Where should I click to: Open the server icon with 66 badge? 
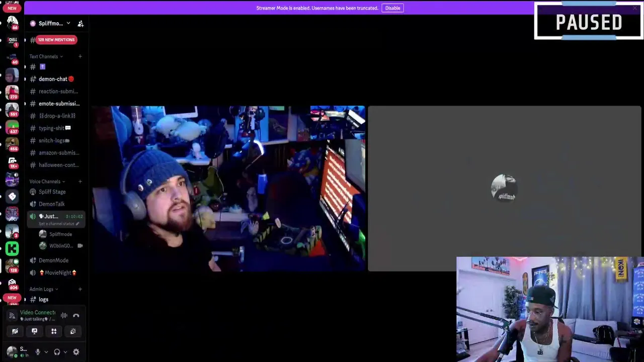click(x=12, y=23)
